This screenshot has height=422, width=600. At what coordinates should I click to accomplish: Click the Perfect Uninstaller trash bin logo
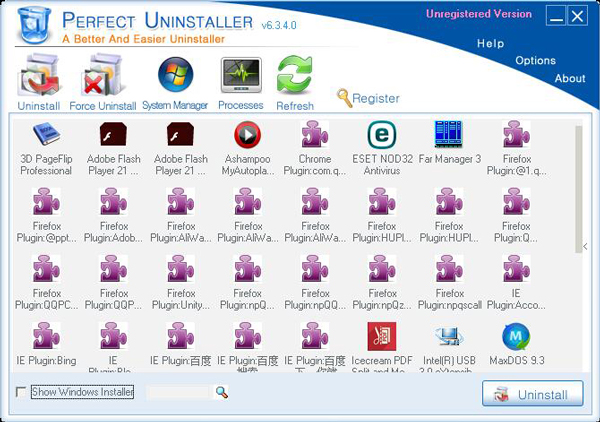34,23
